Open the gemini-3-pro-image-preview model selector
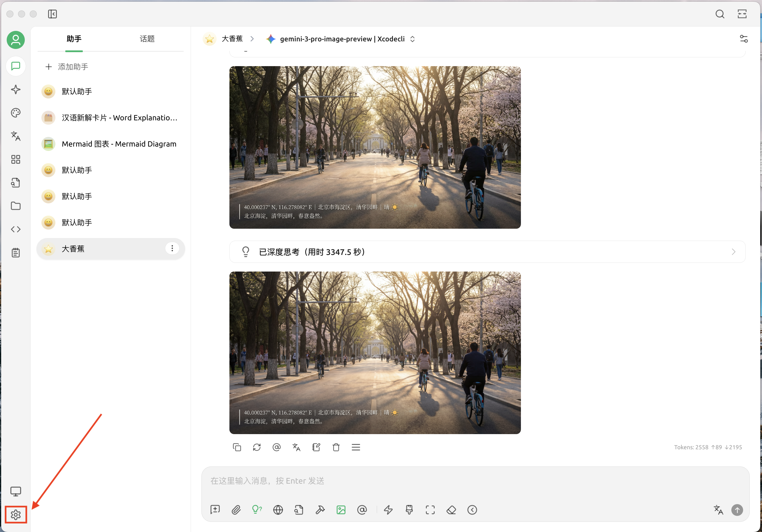Viewport: 762px width, 532px height. (342, 39)
